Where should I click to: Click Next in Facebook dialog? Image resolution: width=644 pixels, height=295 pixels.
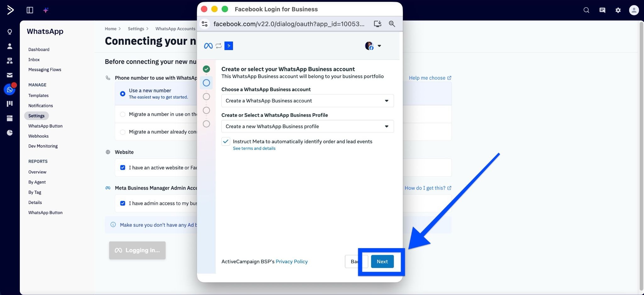tap(382, 262)
